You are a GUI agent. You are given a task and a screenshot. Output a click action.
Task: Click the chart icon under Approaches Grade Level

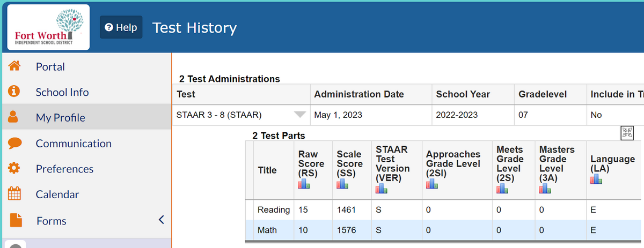[x=432, y=184]
